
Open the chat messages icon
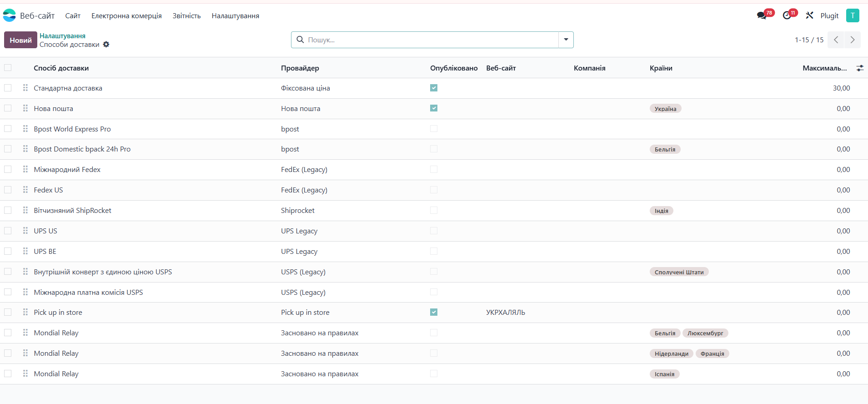[762, 15]
